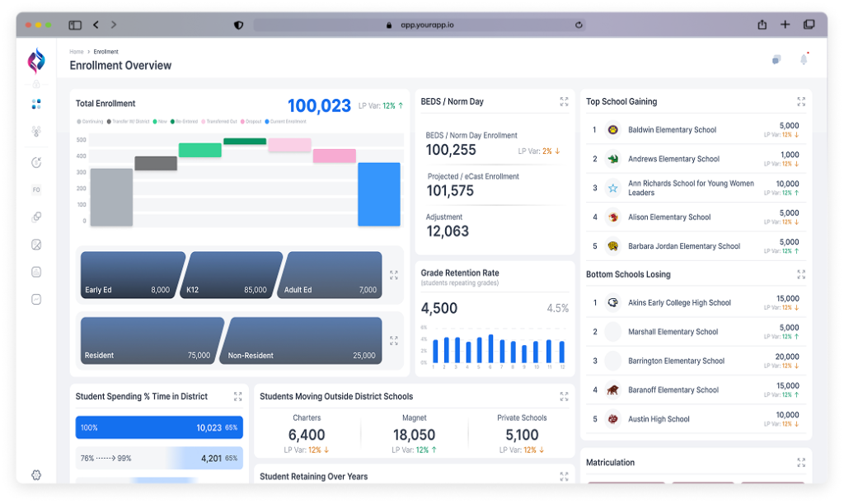Image resolution: width=844 pixels, height=504 pixels.
Task: Click the browser share icon
Action: tap(762, 25)
